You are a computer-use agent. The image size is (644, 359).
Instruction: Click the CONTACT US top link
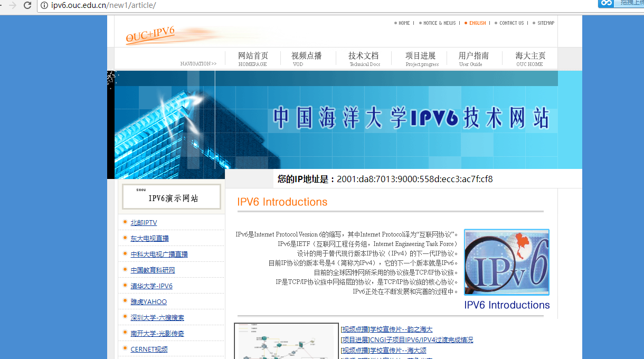tap(512, 23)
